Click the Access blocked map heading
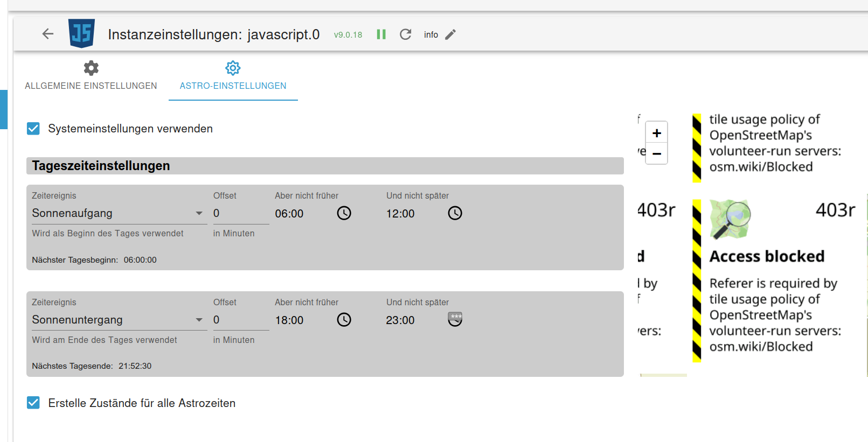The image size is (868, 442). pyautogui.click(x=767, y=256)
